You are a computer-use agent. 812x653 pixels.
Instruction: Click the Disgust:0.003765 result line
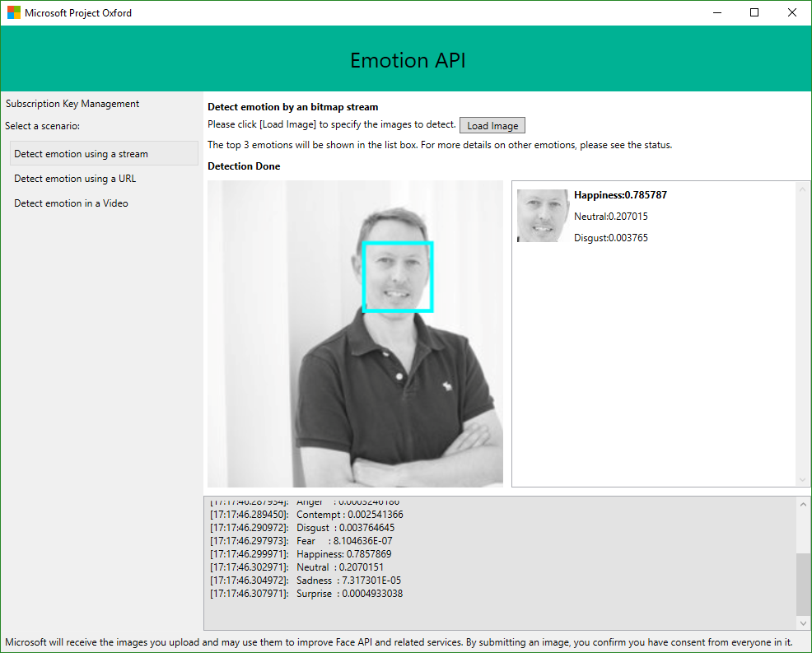(x=611, y=238)
